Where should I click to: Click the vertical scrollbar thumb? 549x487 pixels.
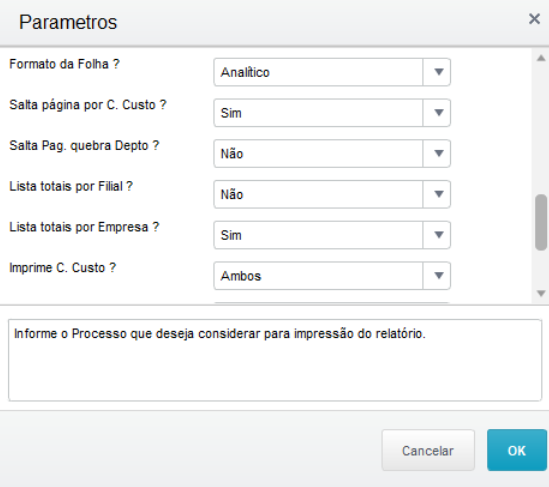[541, 222]
